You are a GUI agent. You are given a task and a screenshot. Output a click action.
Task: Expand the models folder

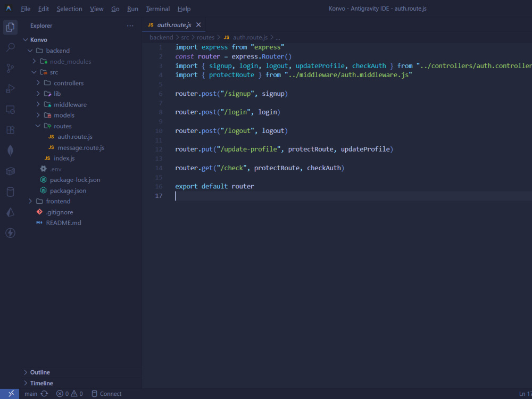coord(38,115)
